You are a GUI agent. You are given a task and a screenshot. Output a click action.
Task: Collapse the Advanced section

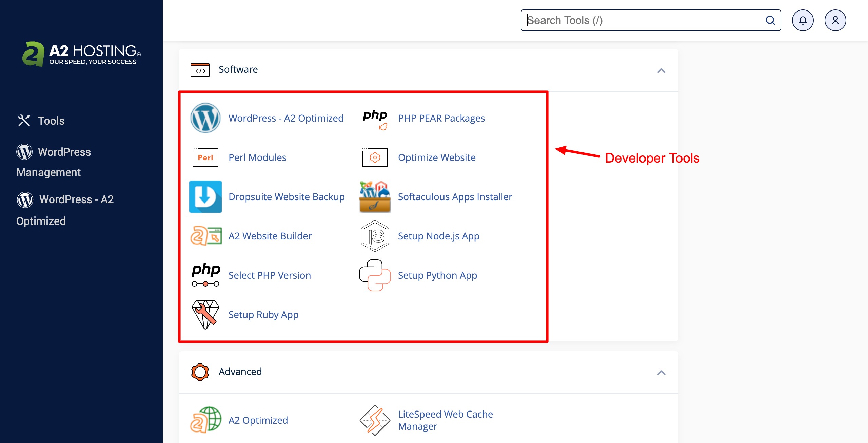pyautogui.click(x=661, y=373)
